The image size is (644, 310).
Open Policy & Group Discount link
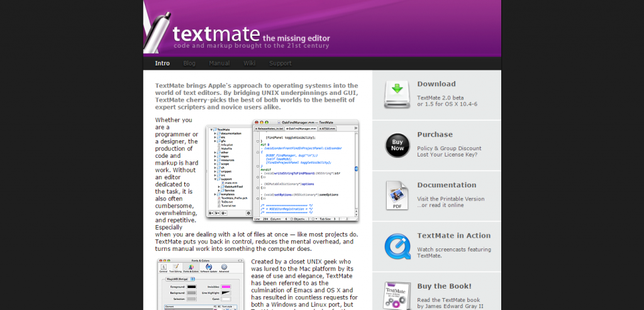pos(449,148)
